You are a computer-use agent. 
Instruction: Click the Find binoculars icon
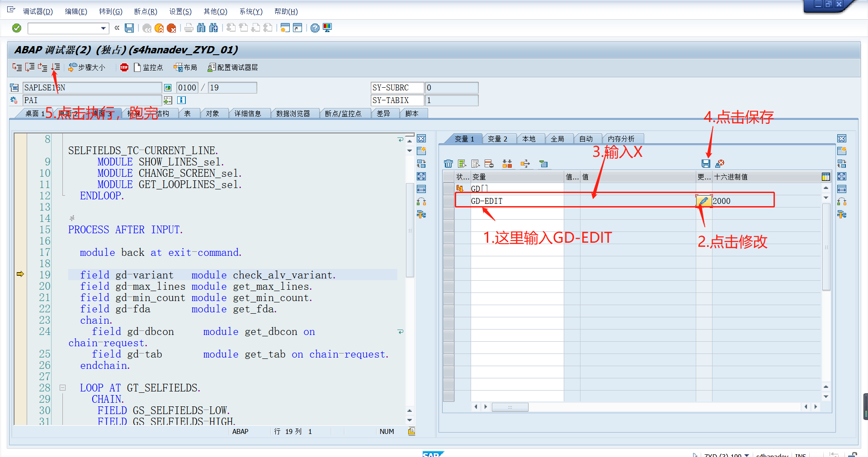(x=201, y=28)
